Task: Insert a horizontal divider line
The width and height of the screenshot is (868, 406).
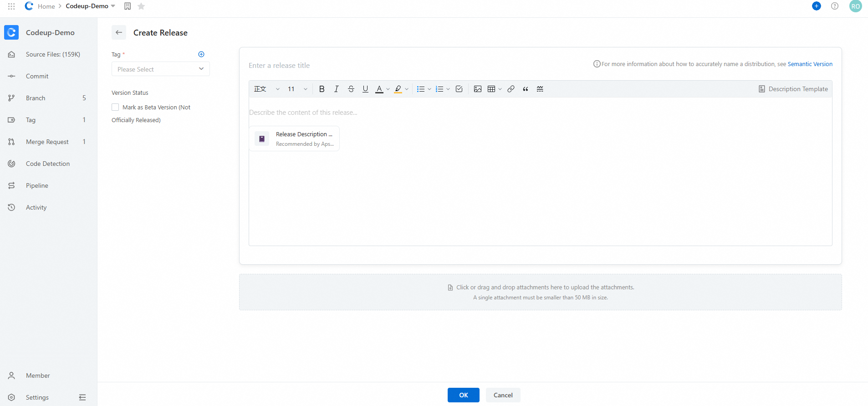Action: 540,89
